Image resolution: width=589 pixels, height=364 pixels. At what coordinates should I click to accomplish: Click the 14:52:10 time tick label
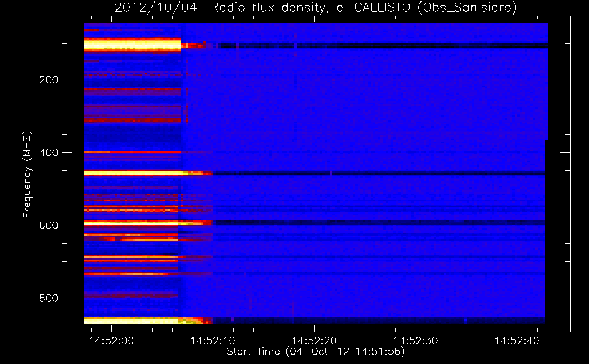pos(213,341)
